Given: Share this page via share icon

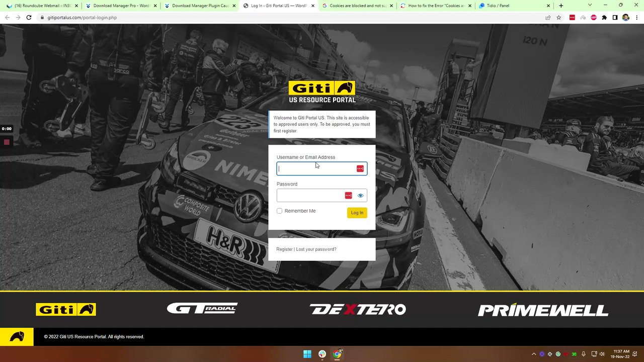Looking at the screenshot, I should 548,17.
